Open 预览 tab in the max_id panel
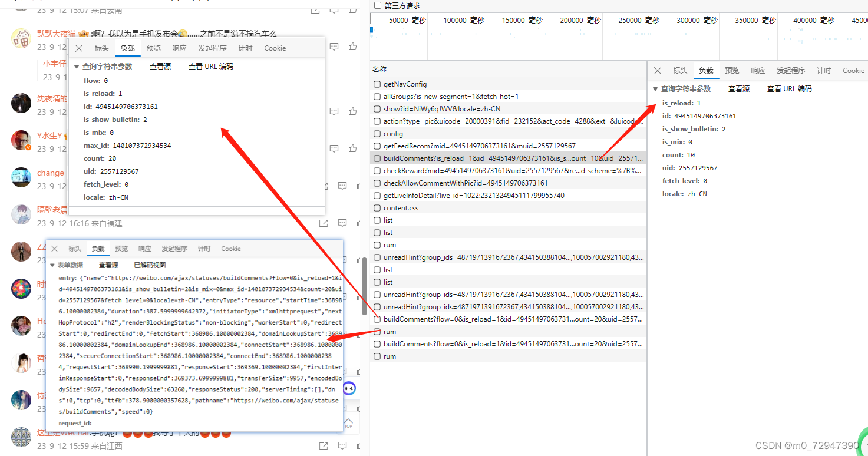868x456 pixels. (x=153, y=48)
